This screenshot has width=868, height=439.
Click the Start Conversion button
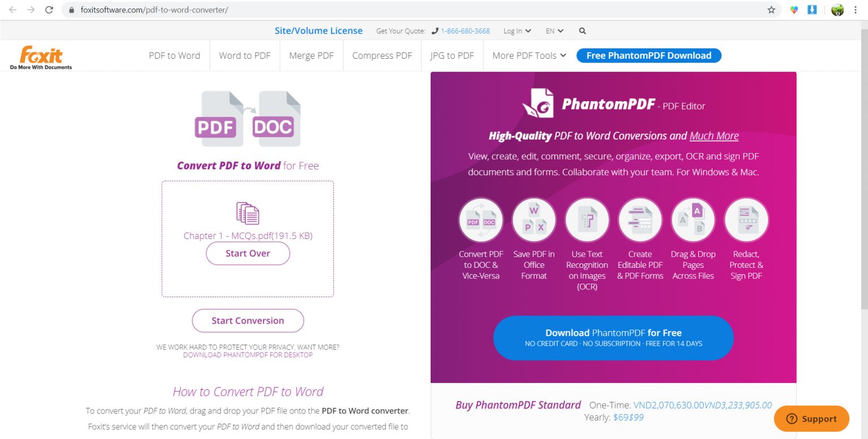tap(248, 320)
